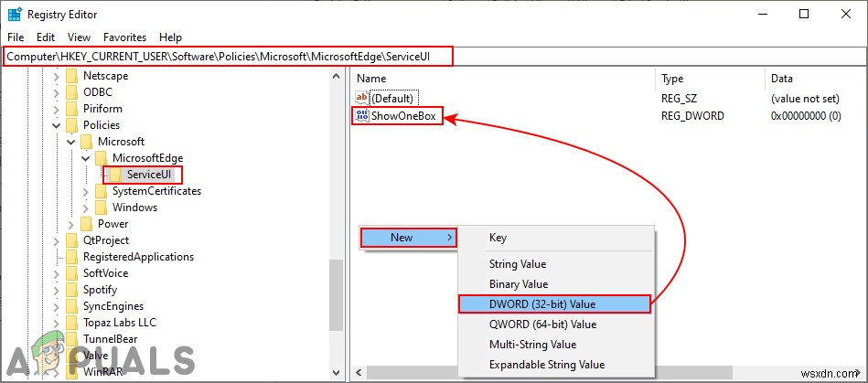This screenshot has height=383, width=868.
Task: Open the View menu
Action: pyautogui.click(x=80, y=37)
